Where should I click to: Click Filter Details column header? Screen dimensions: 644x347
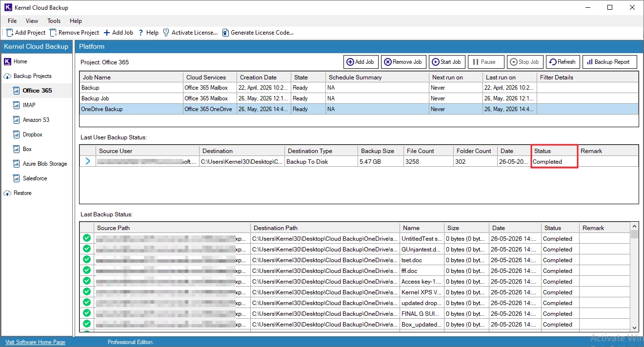click(587, 77)
